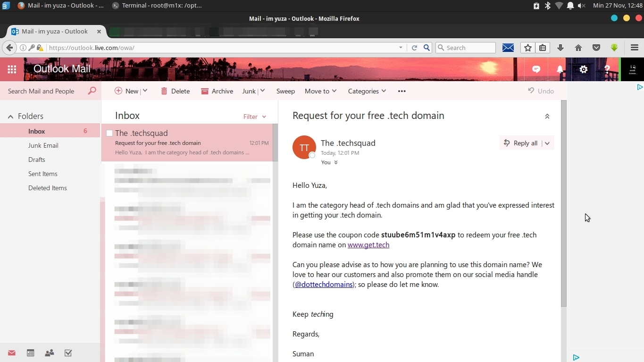Switch to Mail view at bottom
This screenshot has width=644, height=362.
[12, 353]
